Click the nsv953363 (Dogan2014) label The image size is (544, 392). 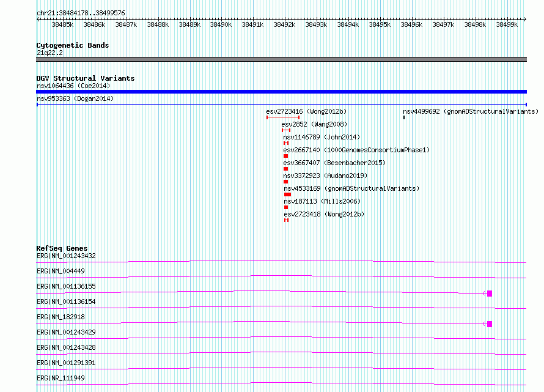point(75,98)
